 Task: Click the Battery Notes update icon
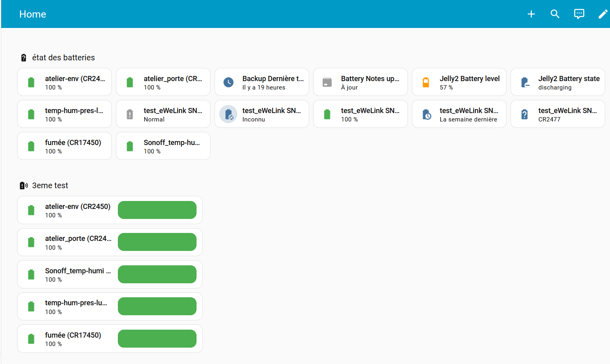[x=327, y=82]
